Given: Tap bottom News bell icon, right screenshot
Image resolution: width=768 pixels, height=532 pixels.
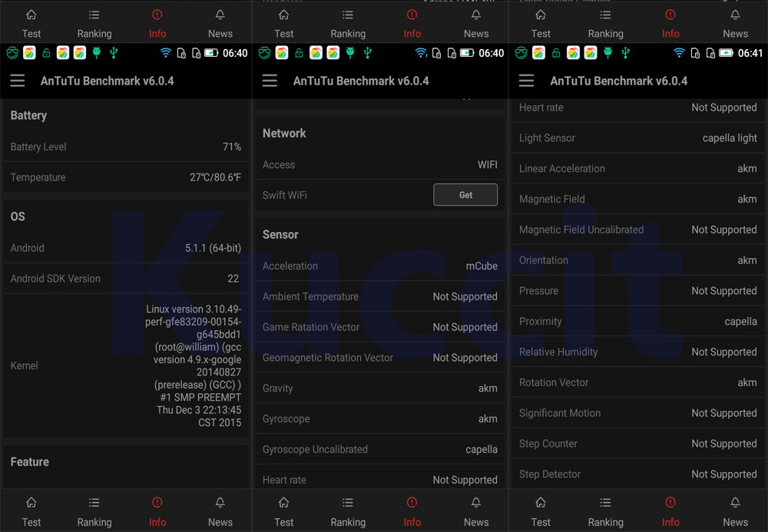Looking at the screenshot, I should pos(735,503).
